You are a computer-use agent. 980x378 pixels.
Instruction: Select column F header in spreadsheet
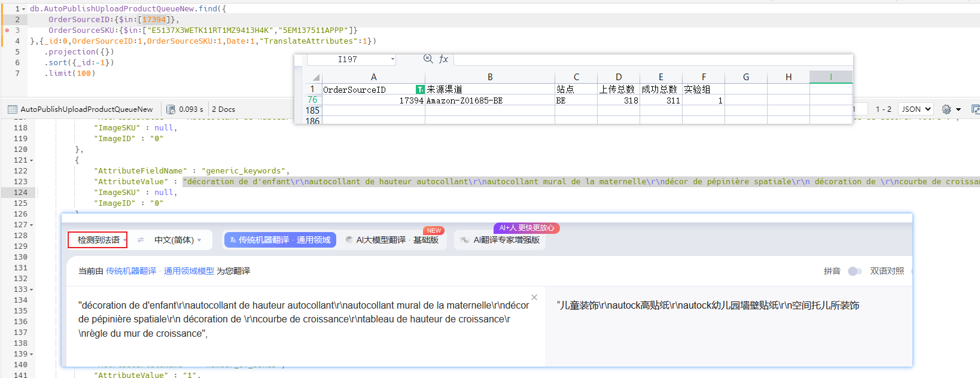[704, 77]
